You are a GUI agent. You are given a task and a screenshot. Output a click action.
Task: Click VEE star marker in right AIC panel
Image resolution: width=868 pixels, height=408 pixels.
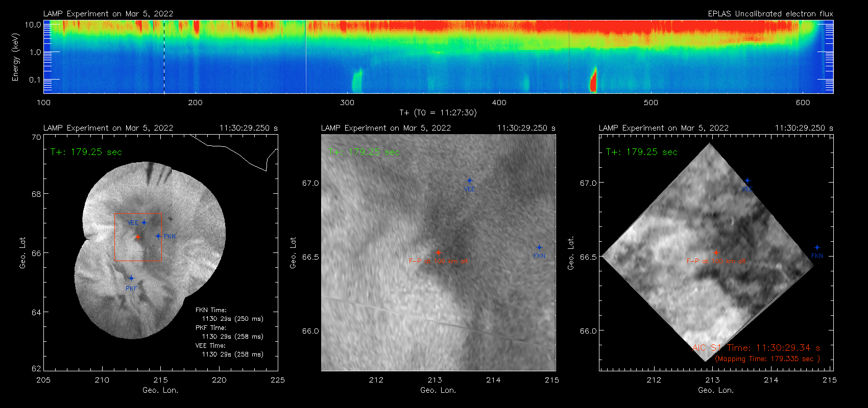pyautogui.click(x=748, y=181)
